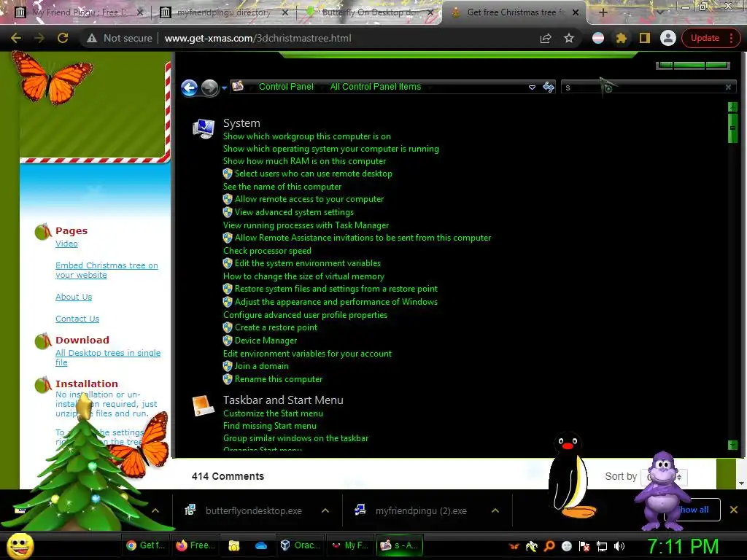Click Create a restore point

point(276,327)
